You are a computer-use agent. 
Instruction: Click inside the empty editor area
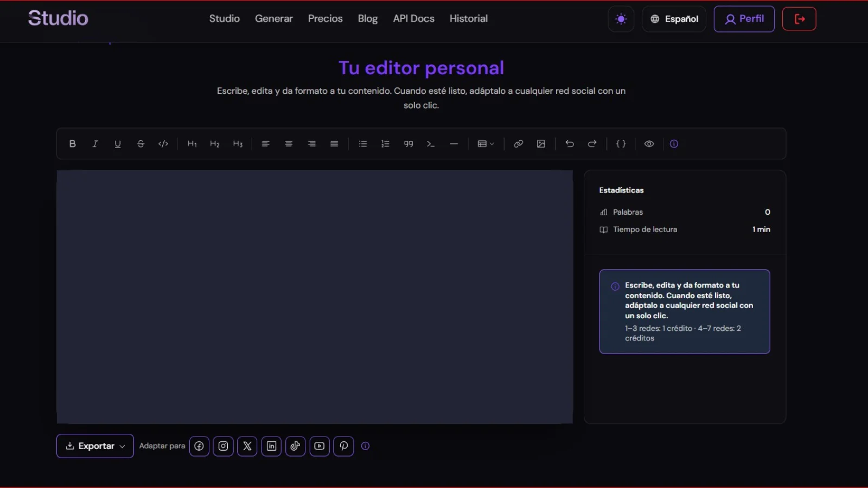[315, 297]
